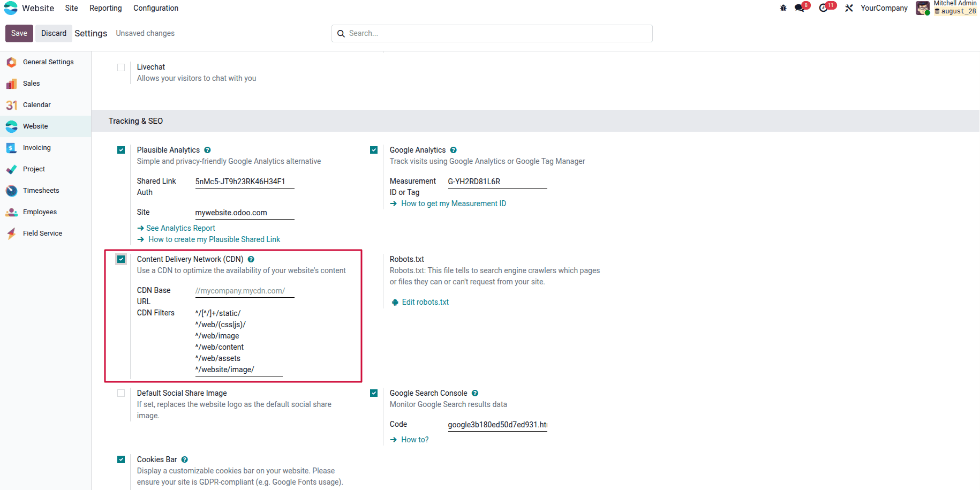Image resolution: width=980 pixels, height=490 pixels.
Task: Edit the CDN Base URL field
Action: (245, 291)
